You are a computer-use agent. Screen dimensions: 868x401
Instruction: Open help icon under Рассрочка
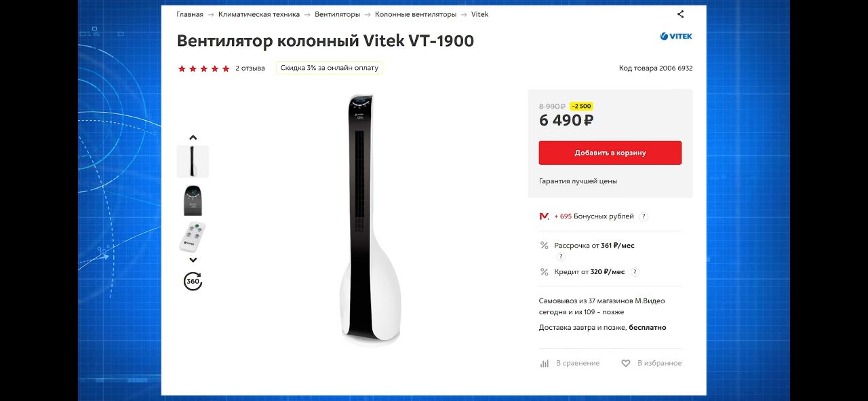pyautogui.click(x=561, y=257)
